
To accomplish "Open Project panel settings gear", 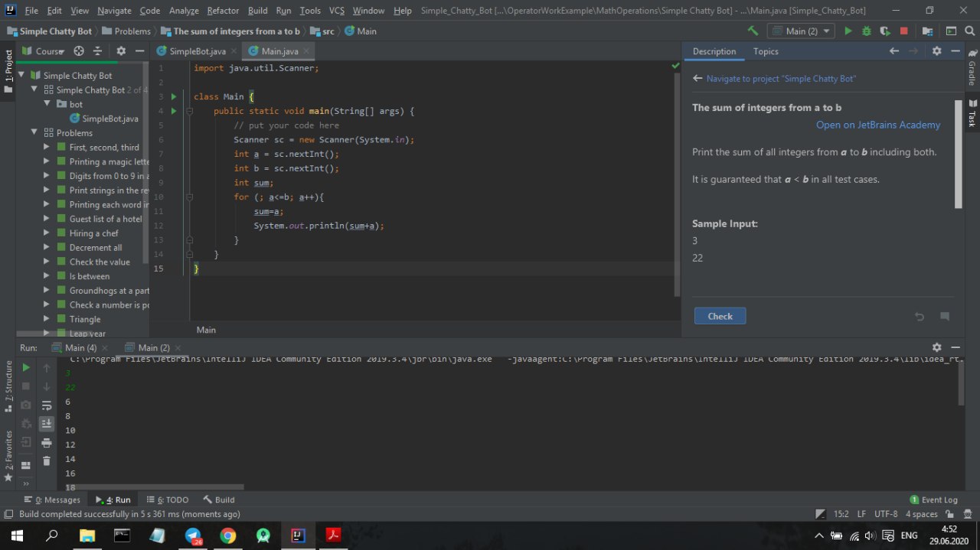I will 121,51.
